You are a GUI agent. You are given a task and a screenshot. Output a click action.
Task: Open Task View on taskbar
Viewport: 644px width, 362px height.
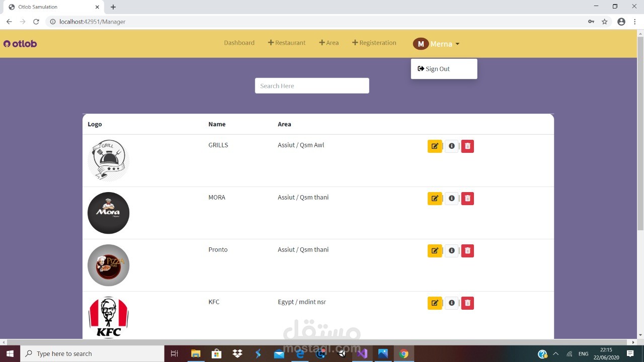pyautogui.click(x=175, y=353)
